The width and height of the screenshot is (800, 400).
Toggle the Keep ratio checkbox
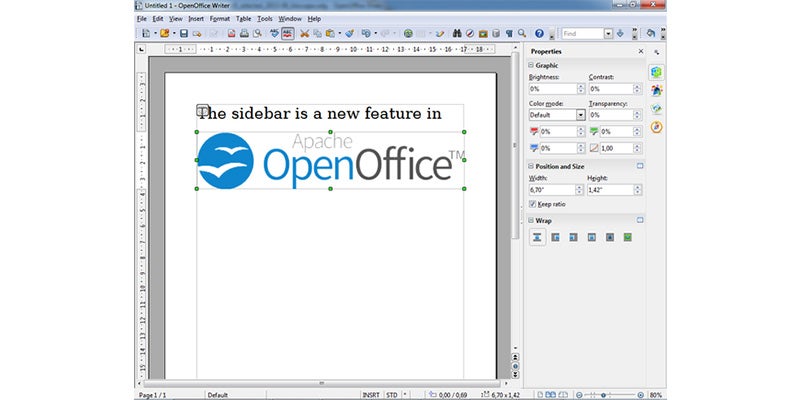pyautogui.click(x=533, y=204)
